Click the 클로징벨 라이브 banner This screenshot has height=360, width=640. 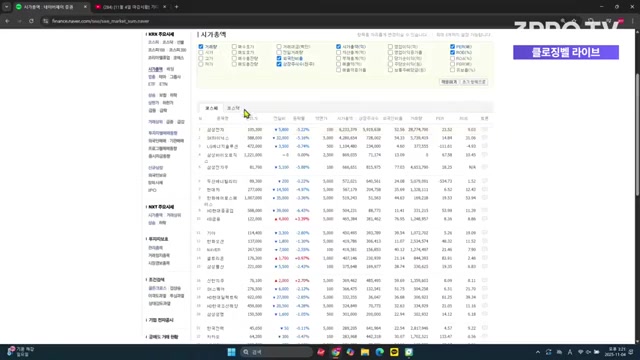566,52
